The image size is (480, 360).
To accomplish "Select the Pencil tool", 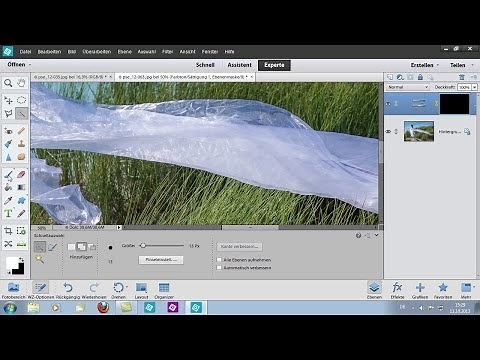I will [x=21, y=213].
